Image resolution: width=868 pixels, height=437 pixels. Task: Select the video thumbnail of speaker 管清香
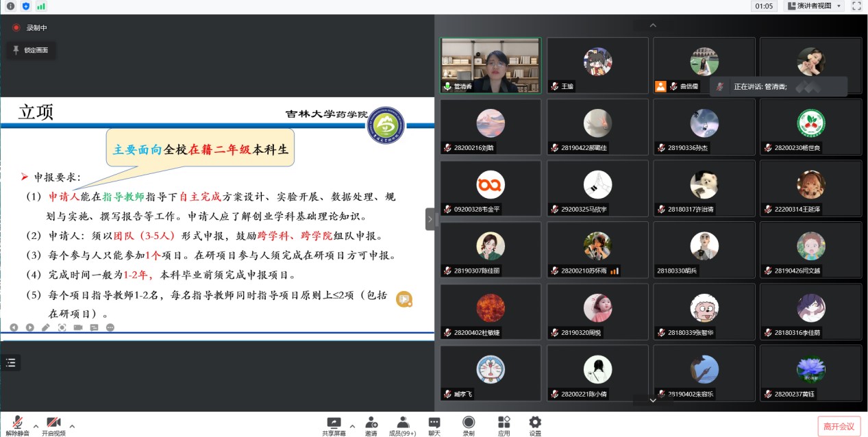tap(490, 65)
